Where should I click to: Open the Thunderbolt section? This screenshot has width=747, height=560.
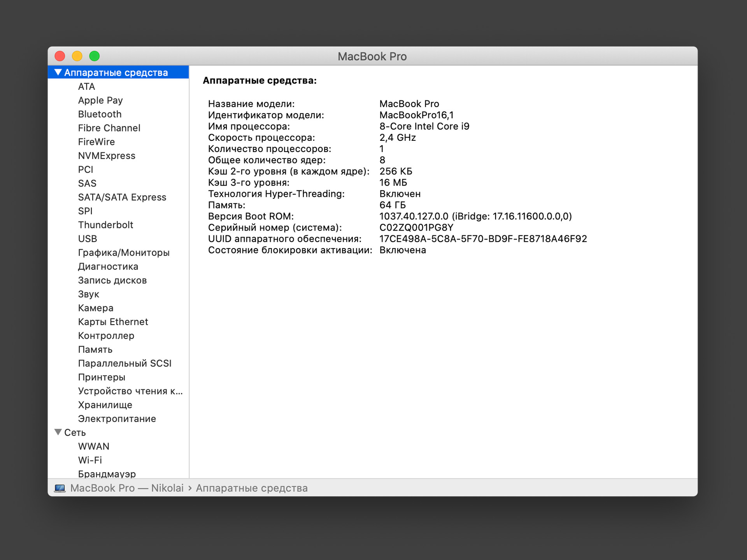tap(105, 225)
